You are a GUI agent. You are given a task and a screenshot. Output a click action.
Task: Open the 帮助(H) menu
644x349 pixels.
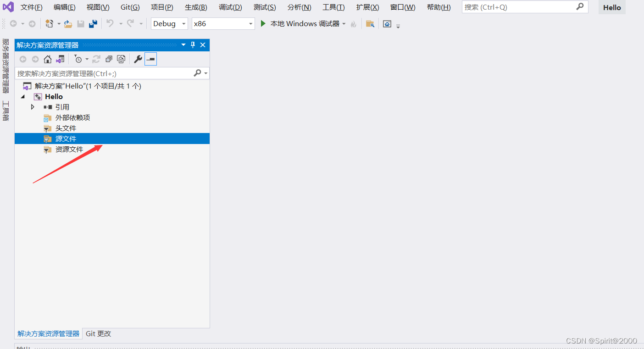[x=439, y=7]
